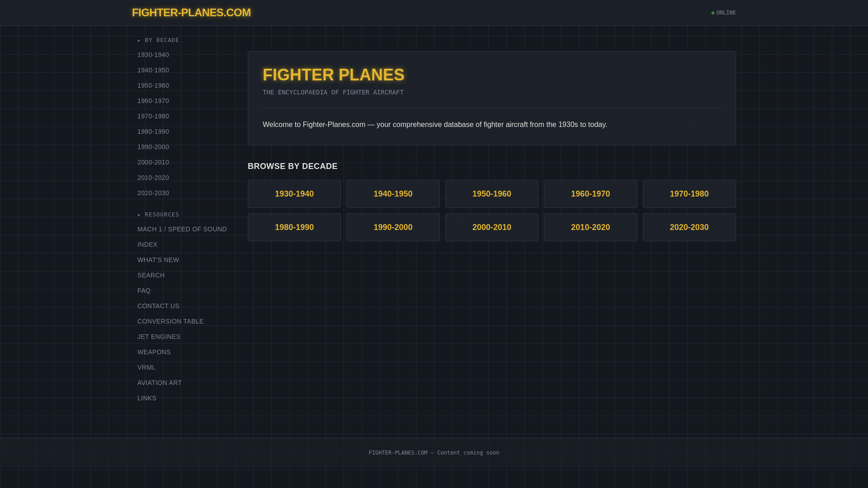Screen dimensions: 868x488
Task: Go to 1990-2000 in the sidebar
Action: click(153, 147)
